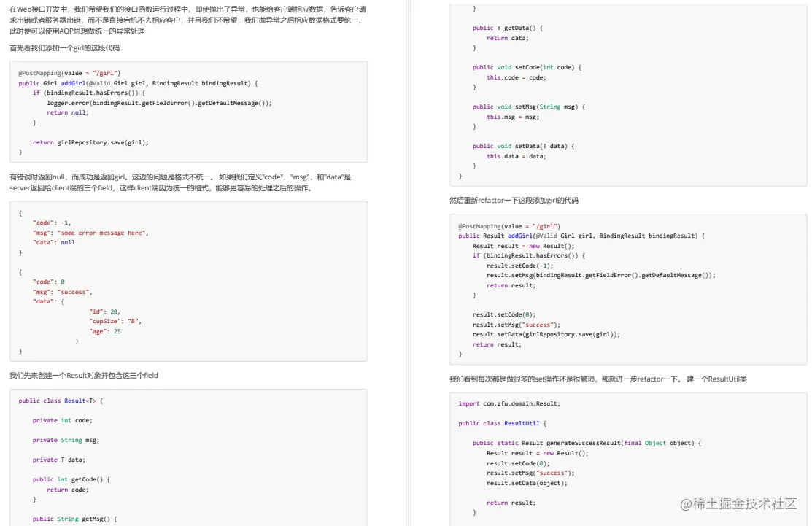Click the JSON line "msg": "success"
This screenshot has height=526, width=812.
pyautogui.click(x=63, y=292)
